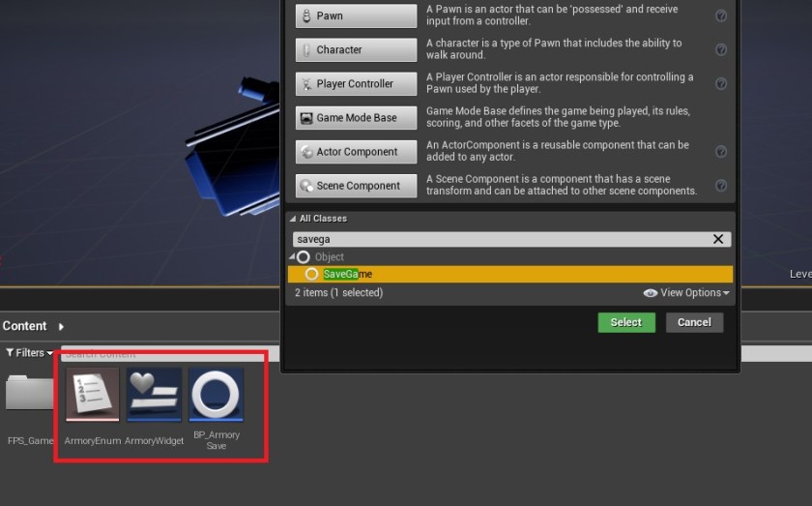Confirm with the green Select button
The height and width of the screenshot is (506, 812).
coord(626,322)
